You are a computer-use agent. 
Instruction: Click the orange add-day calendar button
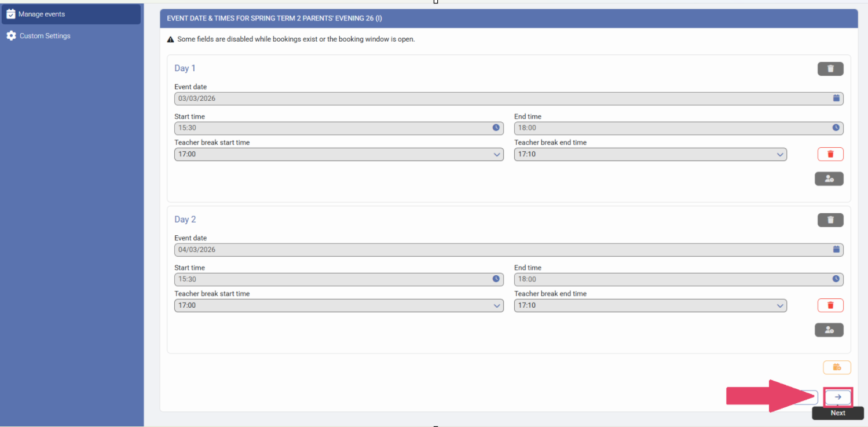tap(837, 367)
